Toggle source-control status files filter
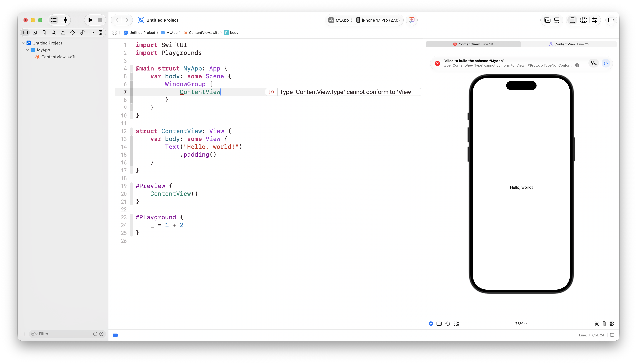 (101, 334)
